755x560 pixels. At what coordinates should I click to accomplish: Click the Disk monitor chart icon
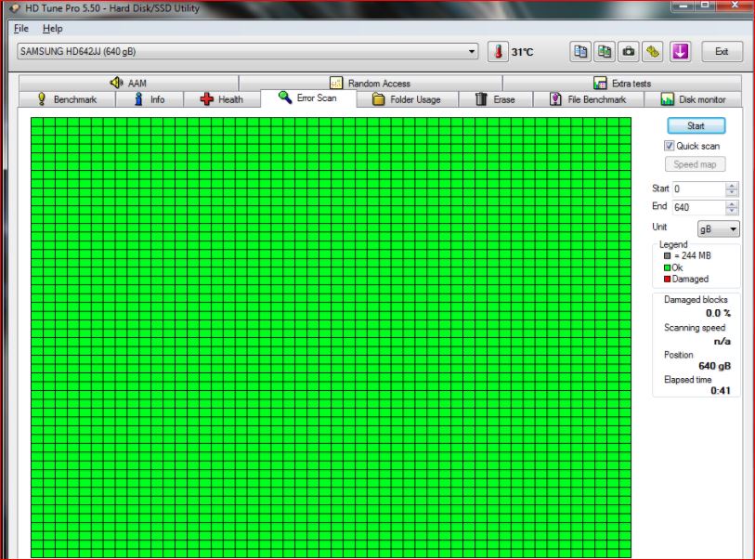pyautogui.click(x=668, y=99)
